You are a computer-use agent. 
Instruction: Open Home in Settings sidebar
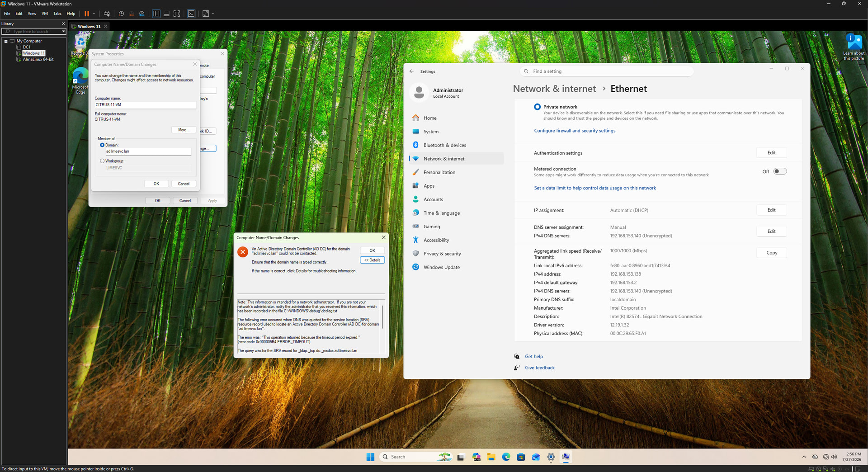[x=456, y=118]
